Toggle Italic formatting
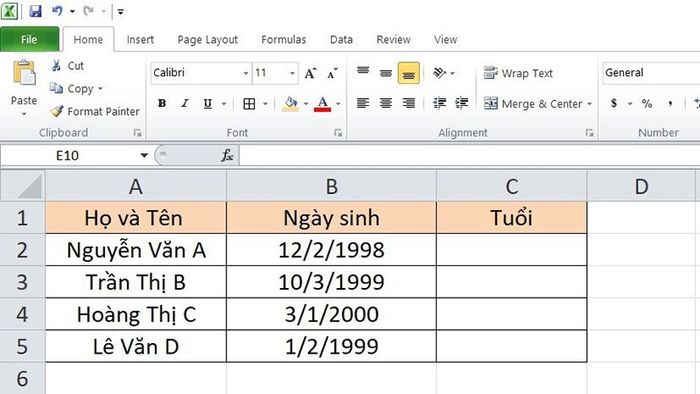Image resolution: width=700 pixels, height=394 pixels. [x=185, y=104]
